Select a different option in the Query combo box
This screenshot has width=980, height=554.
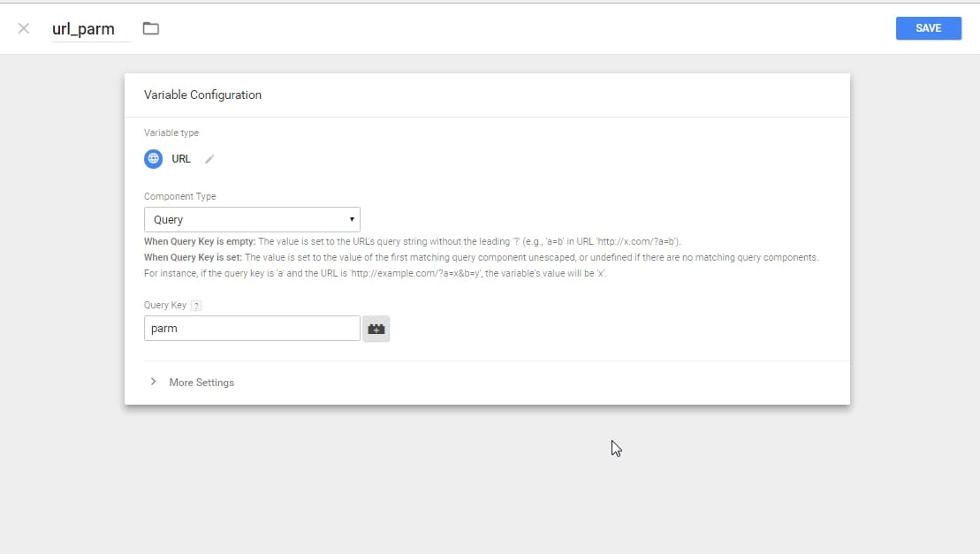point(252,219)
